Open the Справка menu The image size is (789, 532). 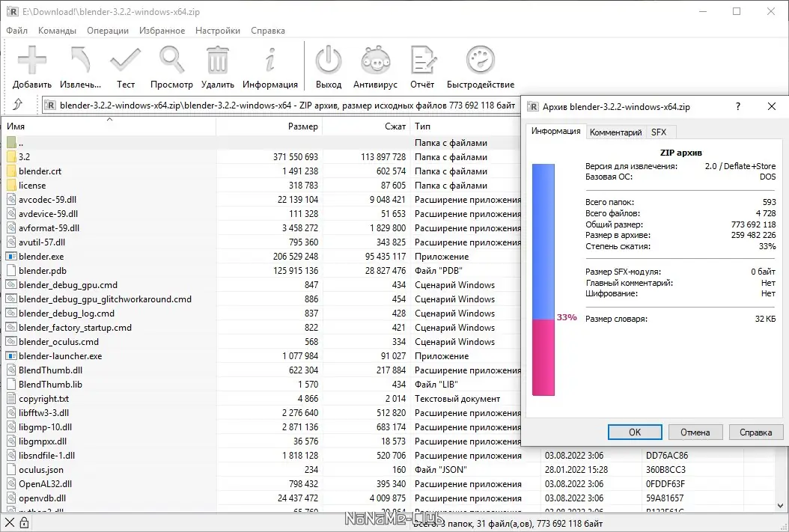pyautogui.click(x=268, y=31)
